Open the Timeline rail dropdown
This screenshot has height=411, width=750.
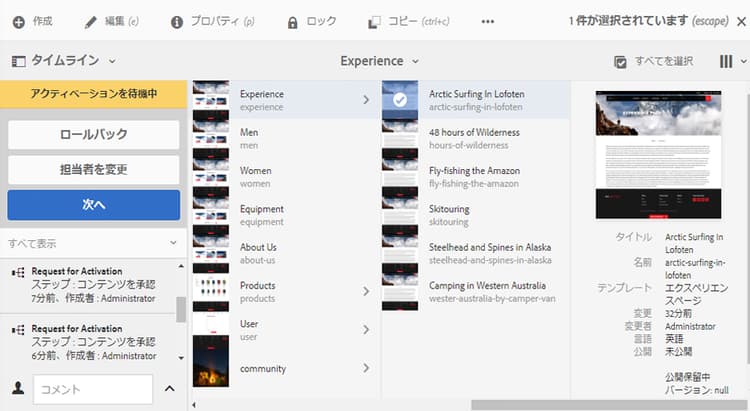tap(112, 61)
